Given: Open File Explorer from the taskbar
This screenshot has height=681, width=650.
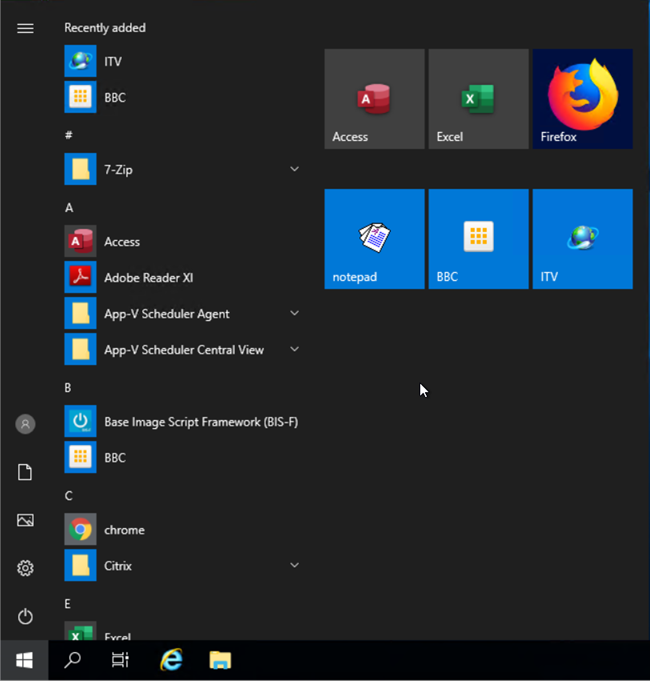Looking at the screenshot, I should coord(220,660).
